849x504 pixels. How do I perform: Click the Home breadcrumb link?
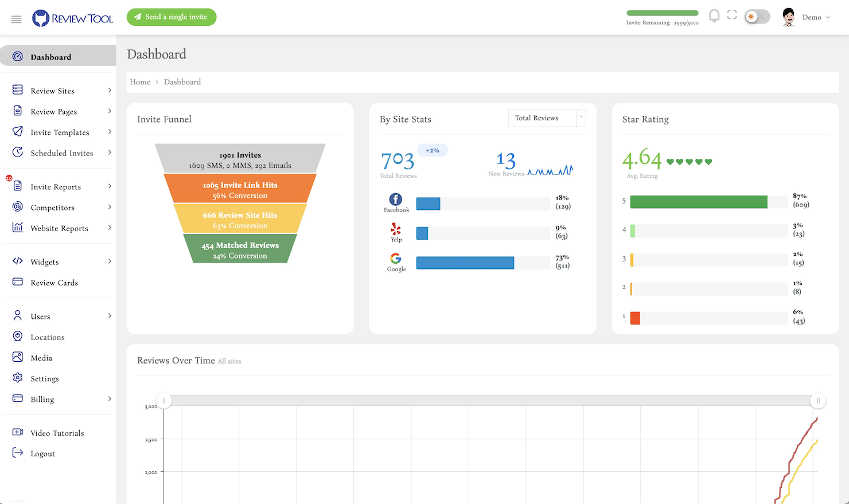point(139,81)
